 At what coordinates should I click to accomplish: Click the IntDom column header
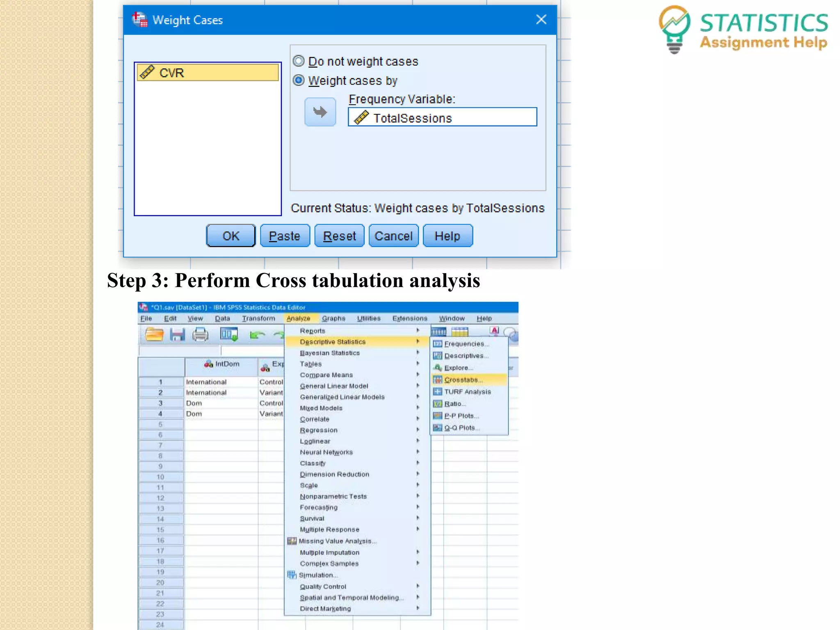(221, 367)
